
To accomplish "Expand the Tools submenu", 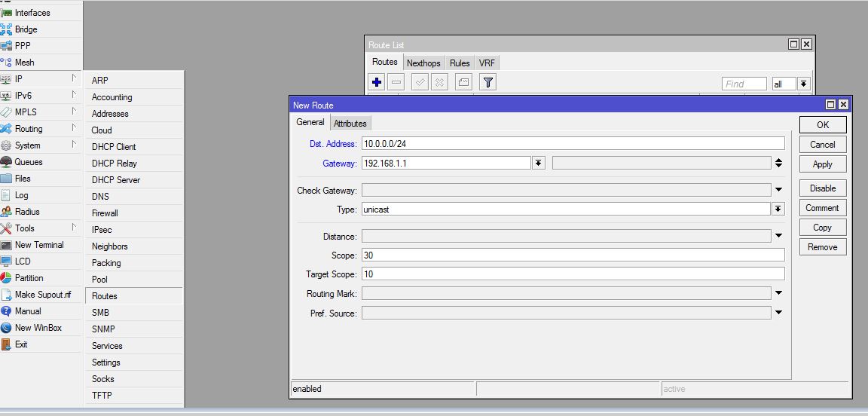I will (41, 228).
